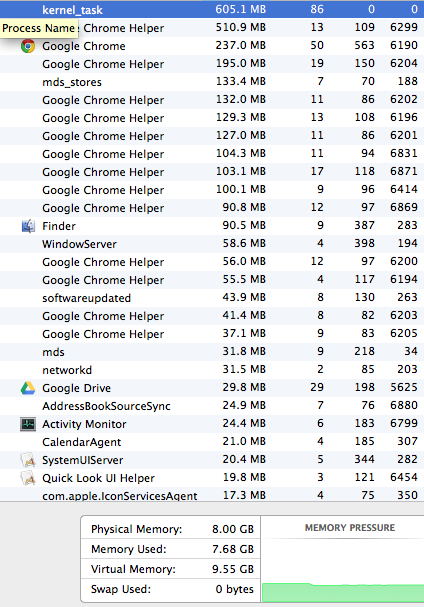Select the softwareupdated process

[212, 298]
